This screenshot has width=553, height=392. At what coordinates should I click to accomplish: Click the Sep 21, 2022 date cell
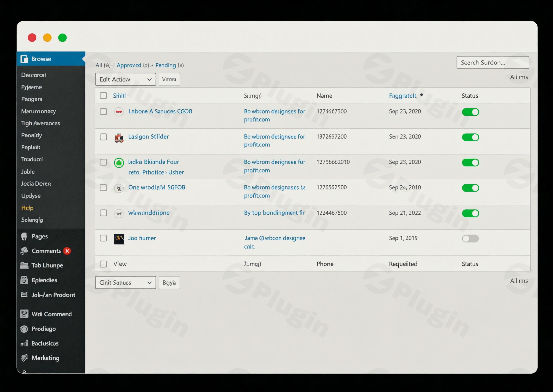tap(405, 213)
